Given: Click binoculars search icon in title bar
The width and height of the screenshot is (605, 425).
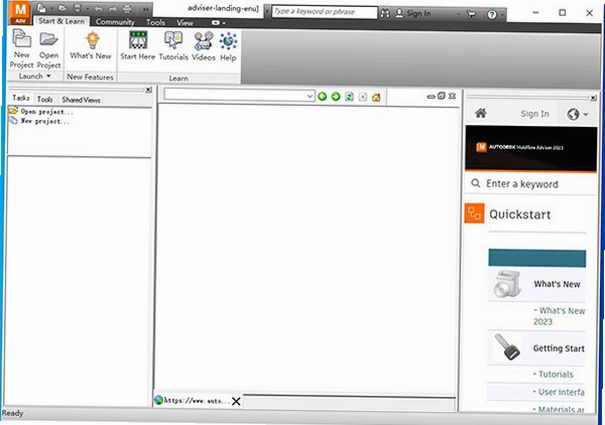Looking at the screenshot, I should [385, 14].
